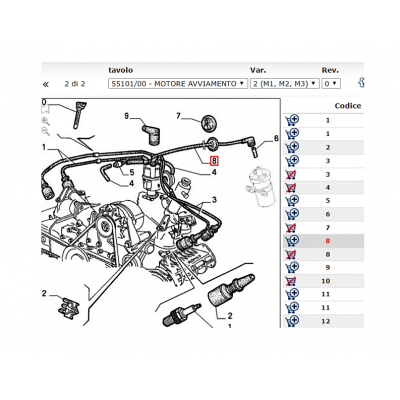Click the code 9 cell
Image resolution: width=400 pixels, height=400 pixels.
pos(328,267)
